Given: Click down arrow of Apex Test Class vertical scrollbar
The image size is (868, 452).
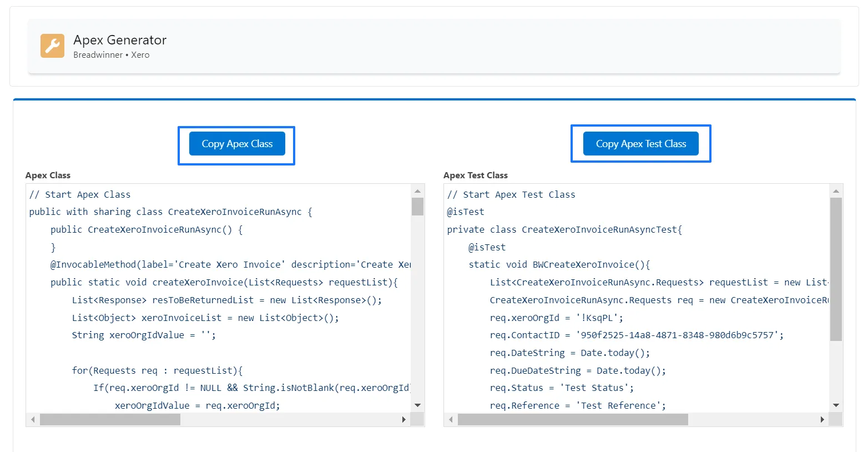Looking at the screenshot, I should 836,405.
